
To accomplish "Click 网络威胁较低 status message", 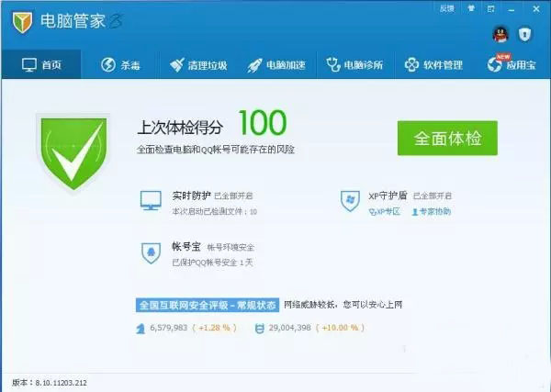I will tap(343, 305).
